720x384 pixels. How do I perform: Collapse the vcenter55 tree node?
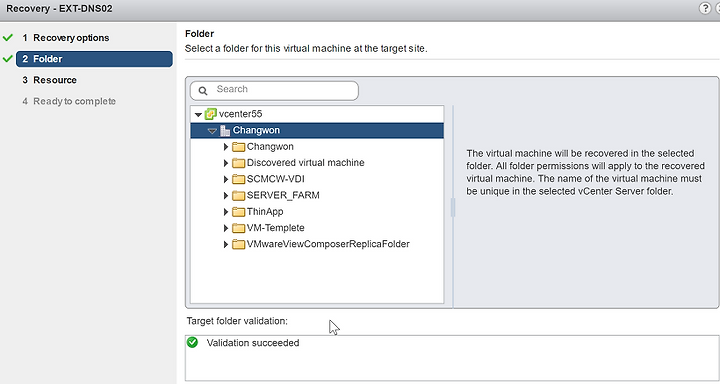tap(198, 114)
